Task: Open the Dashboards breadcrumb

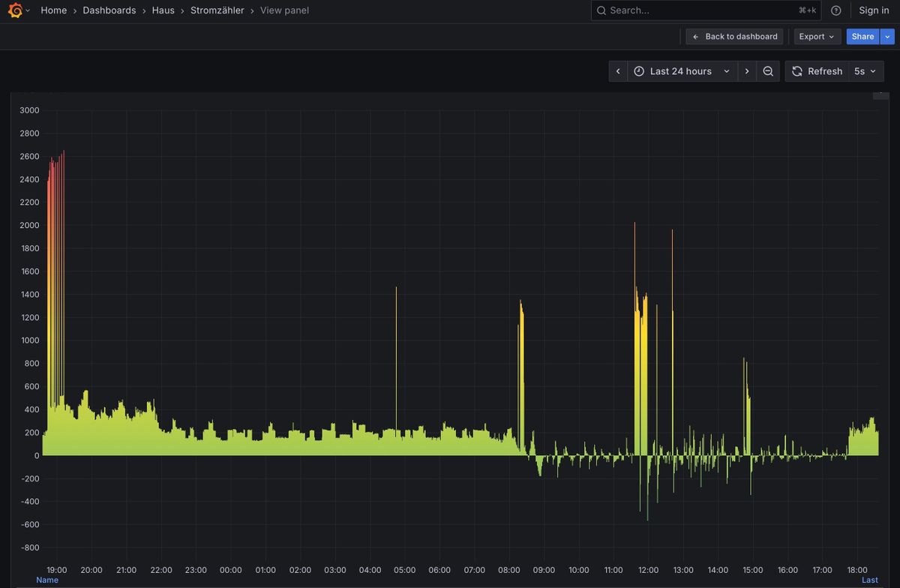Action: tap(109, 10)
